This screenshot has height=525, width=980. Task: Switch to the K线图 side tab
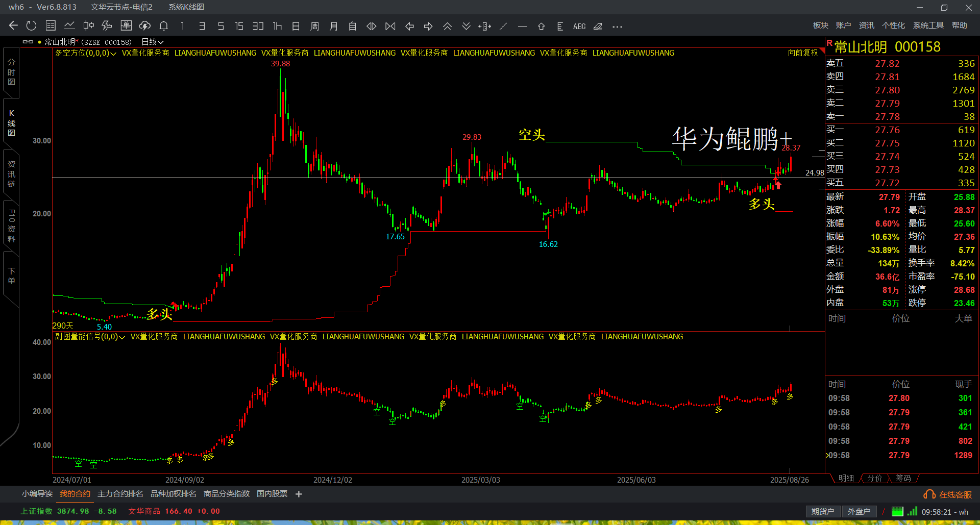tap(11, 123)
